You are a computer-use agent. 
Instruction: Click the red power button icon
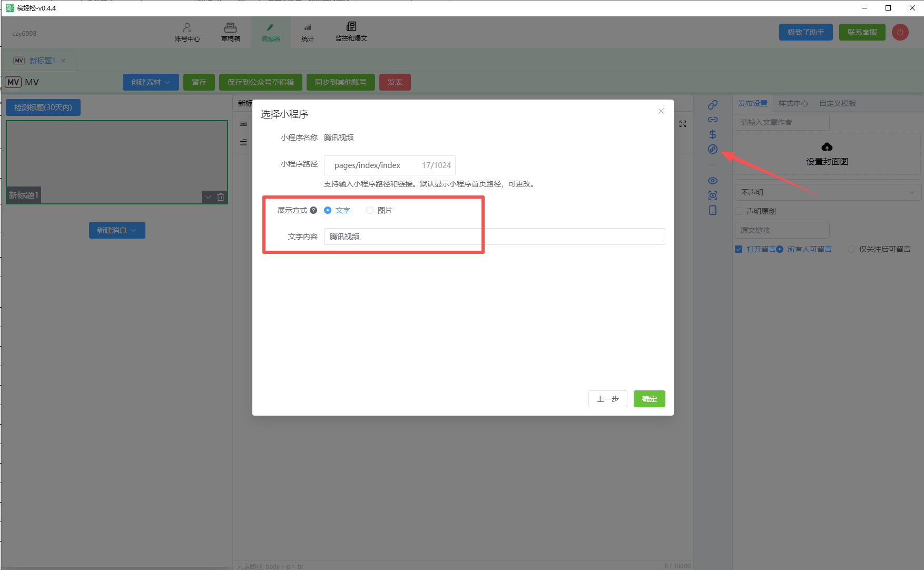pyautogui.click(x=900, y=32)
